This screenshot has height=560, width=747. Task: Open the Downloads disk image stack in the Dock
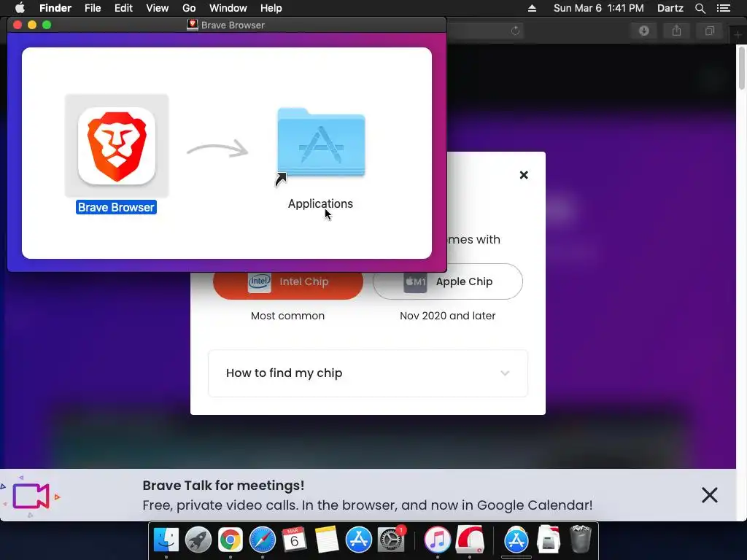coord(549,540)
